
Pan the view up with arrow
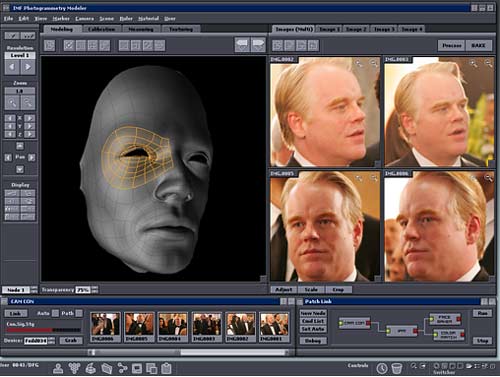tap(20, 146)
